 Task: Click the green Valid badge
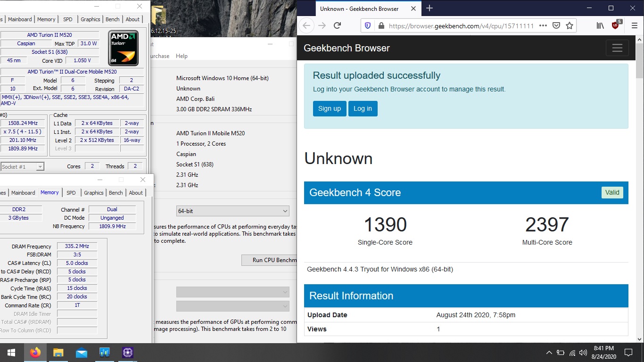coord(612,192)
